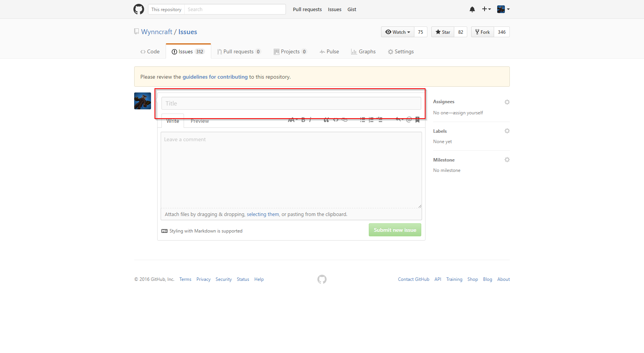Click the GitHub Octocat logo in header
644x353 pixels.
pos(139,9)
